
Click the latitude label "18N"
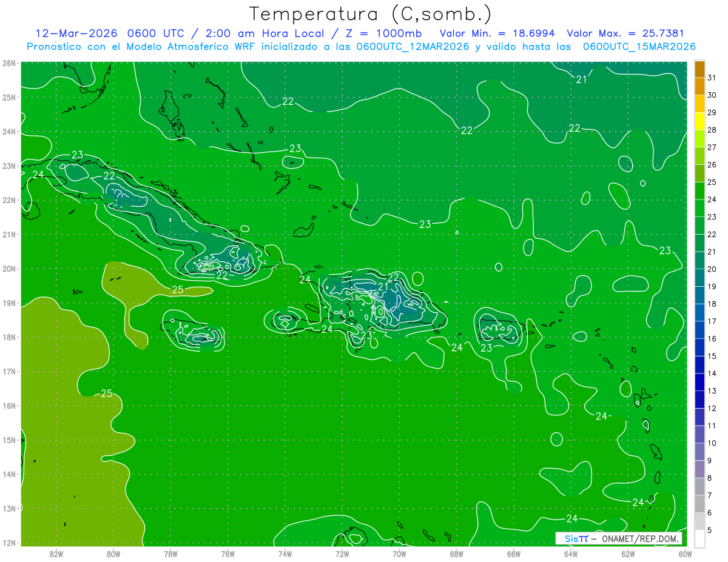click(x=9, y=337)
